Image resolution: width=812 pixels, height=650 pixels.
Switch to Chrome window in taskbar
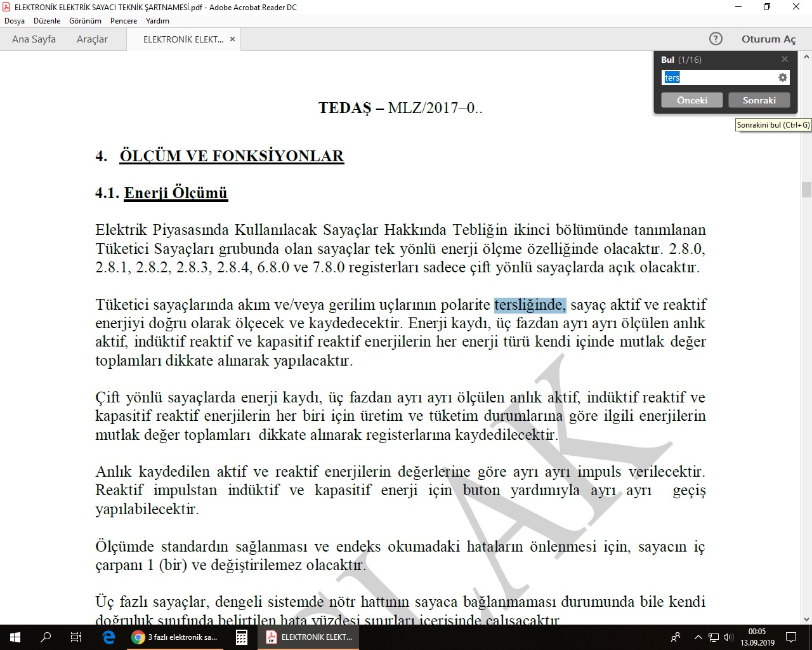point(175,637)
